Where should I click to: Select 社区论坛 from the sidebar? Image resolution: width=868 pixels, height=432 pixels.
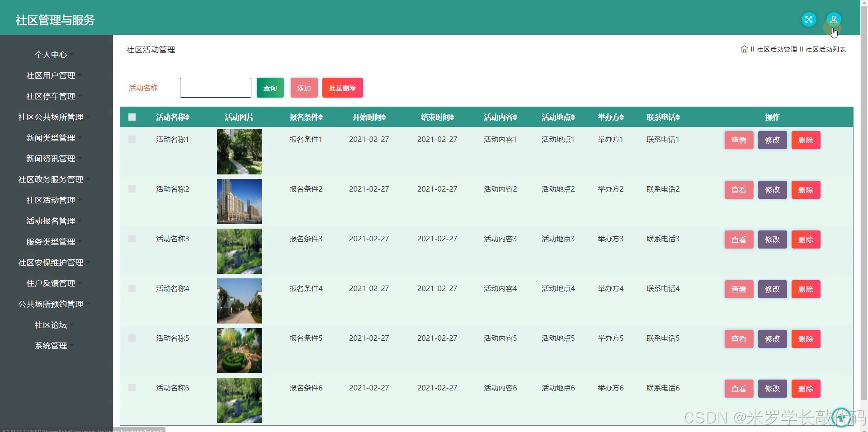(51, 325)
